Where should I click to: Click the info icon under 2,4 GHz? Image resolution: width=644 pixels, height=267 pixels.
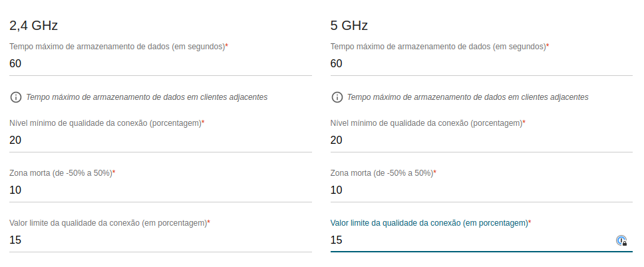pos(15,97)
